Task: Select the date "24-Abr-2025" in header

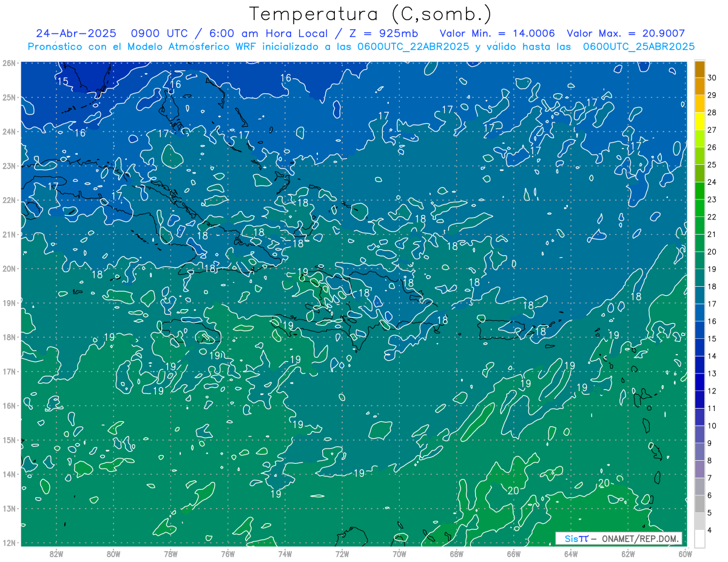Action: point(76,33)
